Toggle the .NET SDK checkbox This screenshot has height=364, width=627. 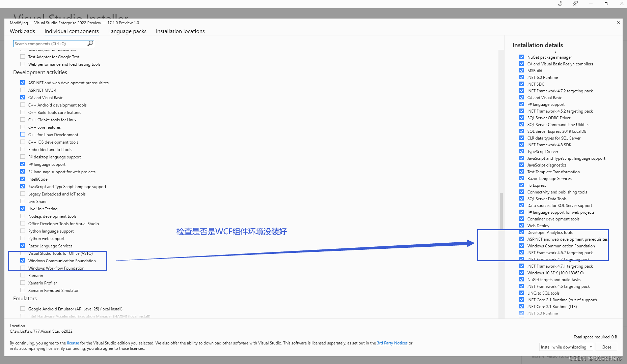pos(522,84)
